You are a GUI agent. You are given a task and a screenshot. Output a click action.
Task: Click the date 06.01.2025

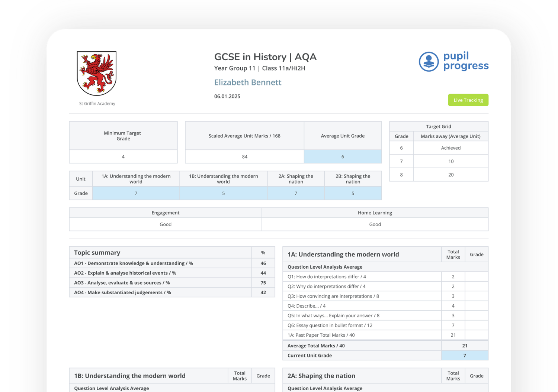click(x=227, y=96)
